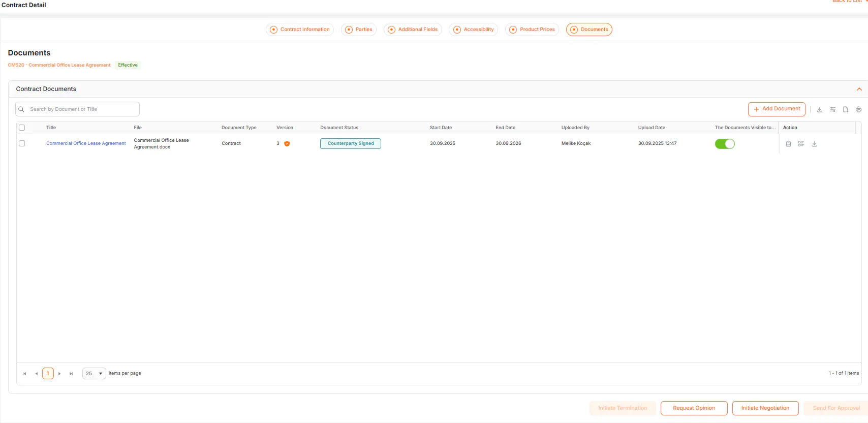Collapse the Contract Documents section
Viewport: 868px width, 423px height.
pos(859,89)
